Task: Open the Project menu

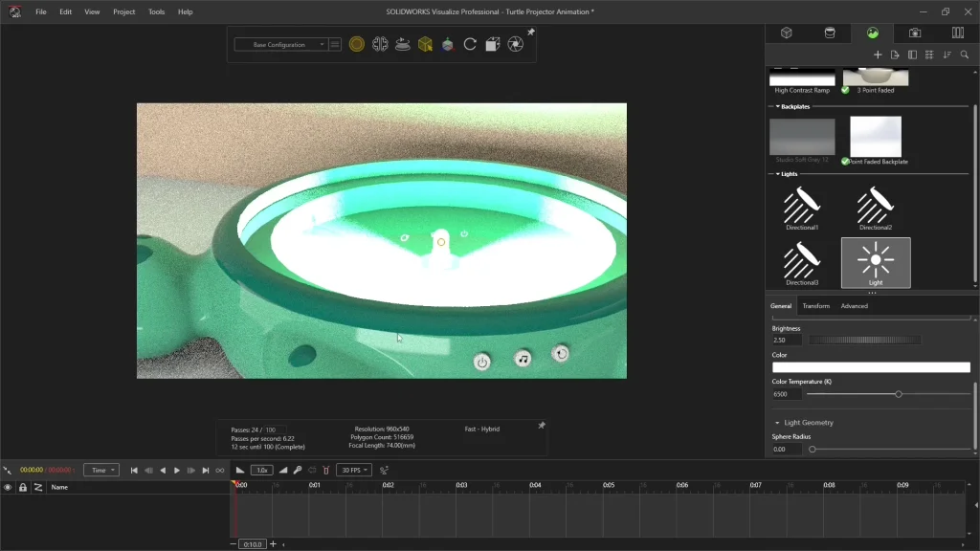Action: tap(123, 11)
